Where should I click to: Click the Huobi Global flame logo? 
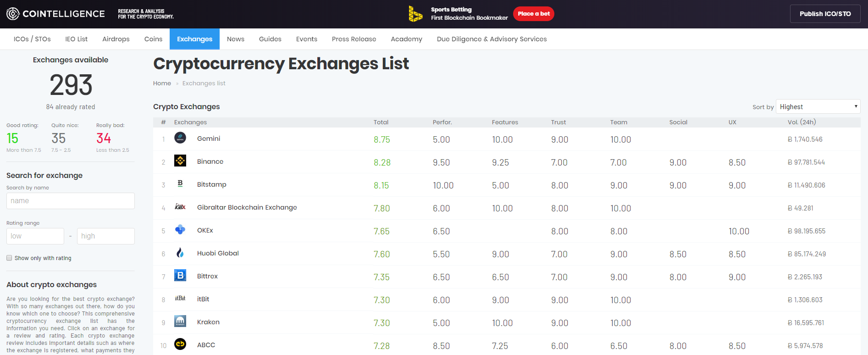[x=180, y=253]
